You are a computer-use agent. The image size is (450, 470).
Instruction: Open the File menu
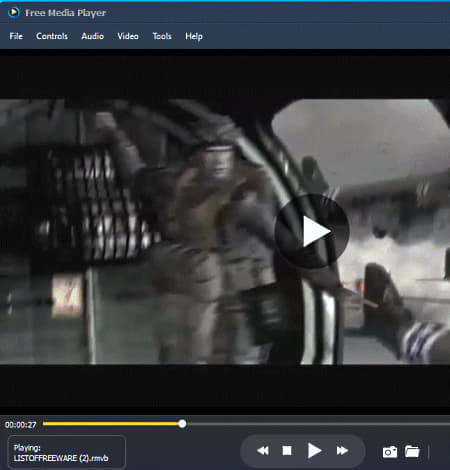[16, 36]
